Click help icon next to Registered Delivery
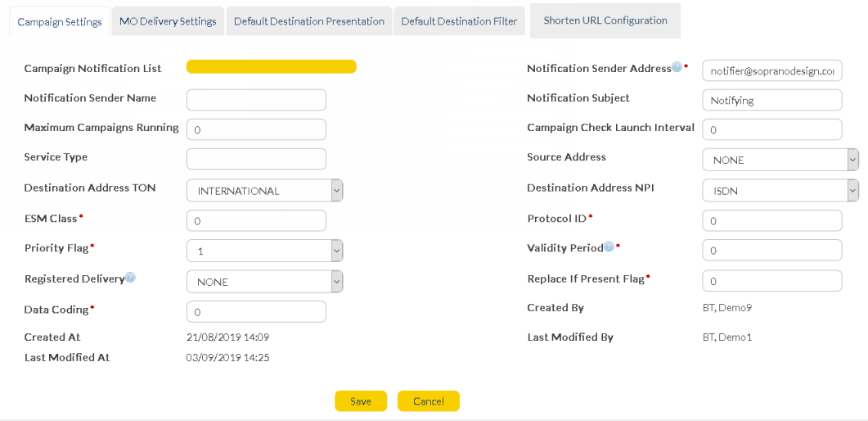The image size is (868, 421). (130, 278)
